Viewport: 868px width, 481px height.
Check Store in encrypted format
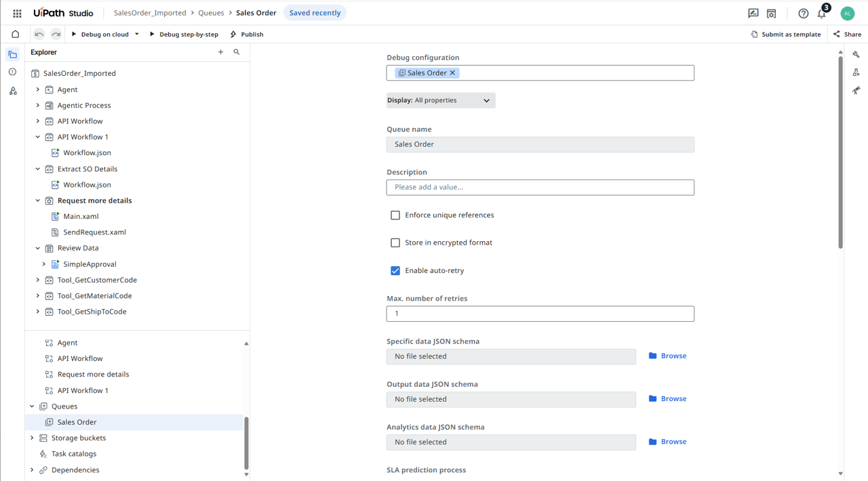(x=395, y=243)
